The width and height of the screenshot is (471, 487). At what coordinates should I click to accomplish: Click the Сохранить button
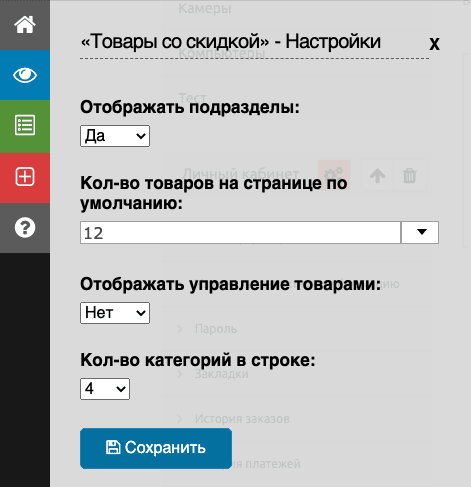point(156,448)
